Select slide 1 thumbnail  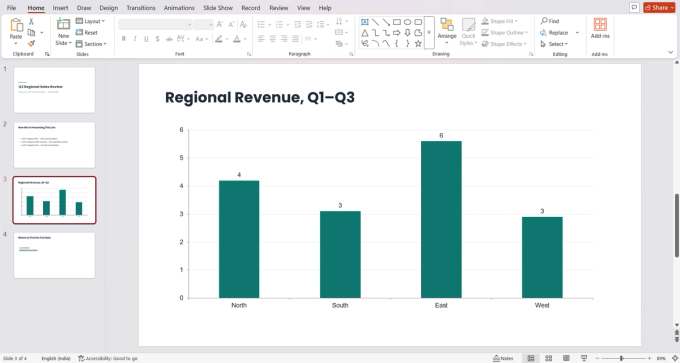pos(54,90)
